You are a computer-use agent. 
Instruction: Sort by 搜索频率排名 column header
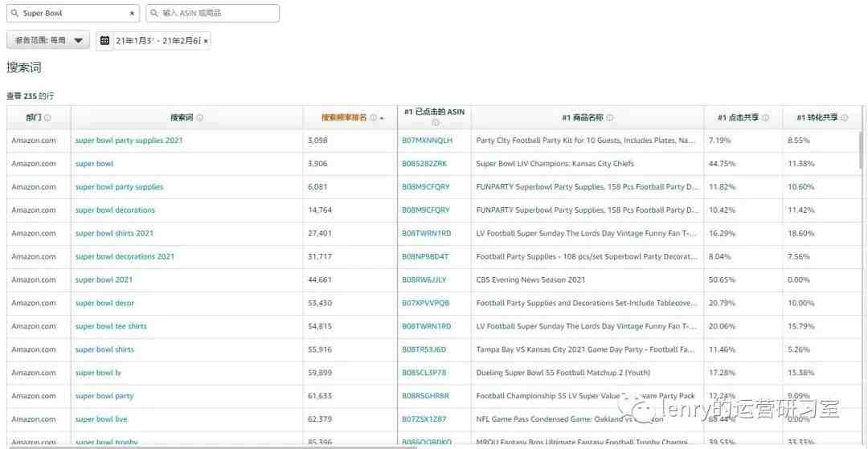344,118
